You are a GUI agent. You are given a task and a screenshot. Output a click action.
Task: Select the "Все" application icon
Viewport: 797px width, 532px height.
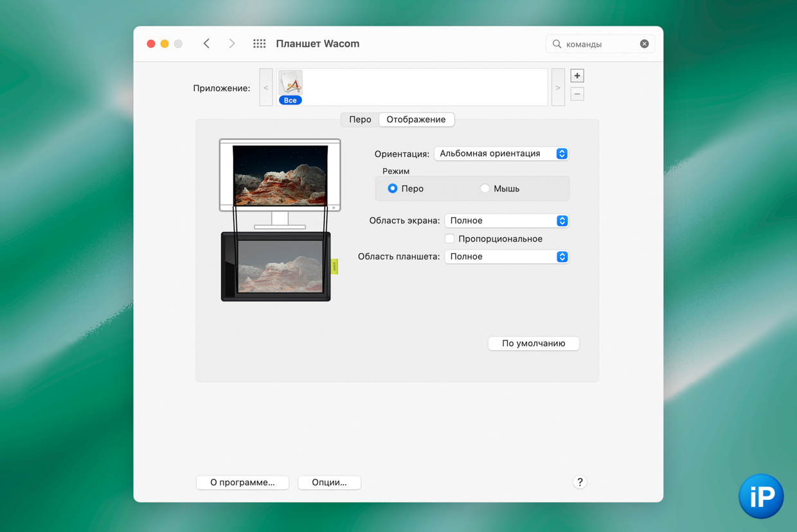(x=291, y=87)
